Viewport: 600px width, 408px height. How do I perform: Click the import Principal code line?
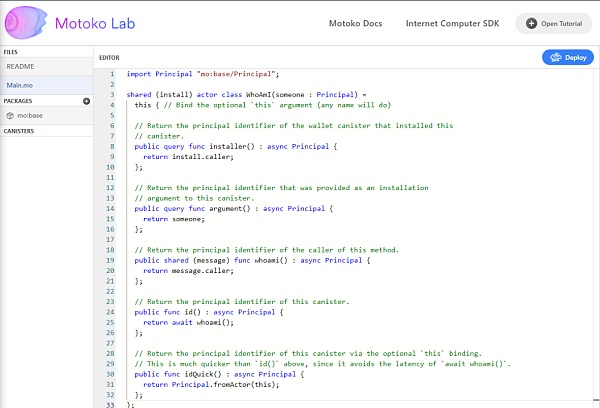pyautogui.click(x=203, y=74)
